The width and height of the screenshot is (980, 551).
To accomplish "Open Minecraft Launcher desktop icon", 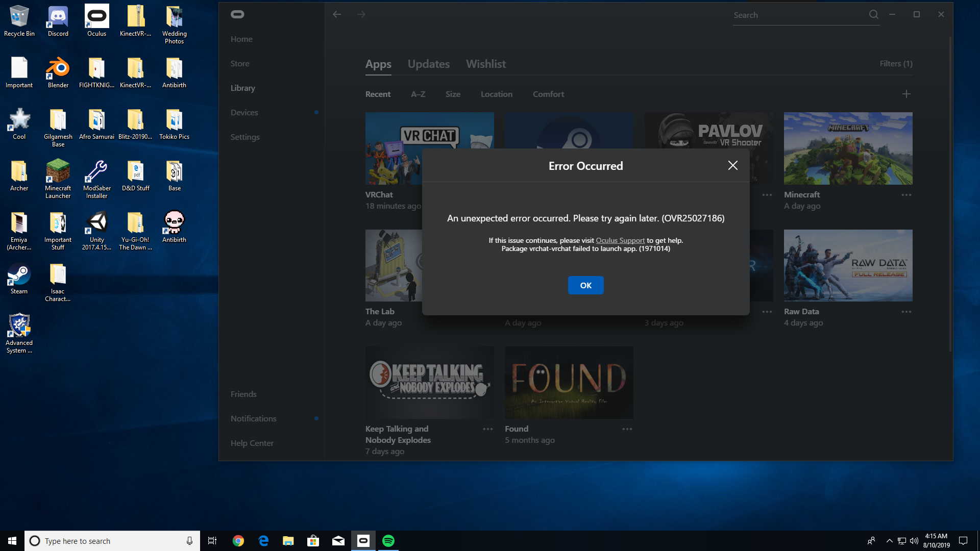I will (58, 179).
